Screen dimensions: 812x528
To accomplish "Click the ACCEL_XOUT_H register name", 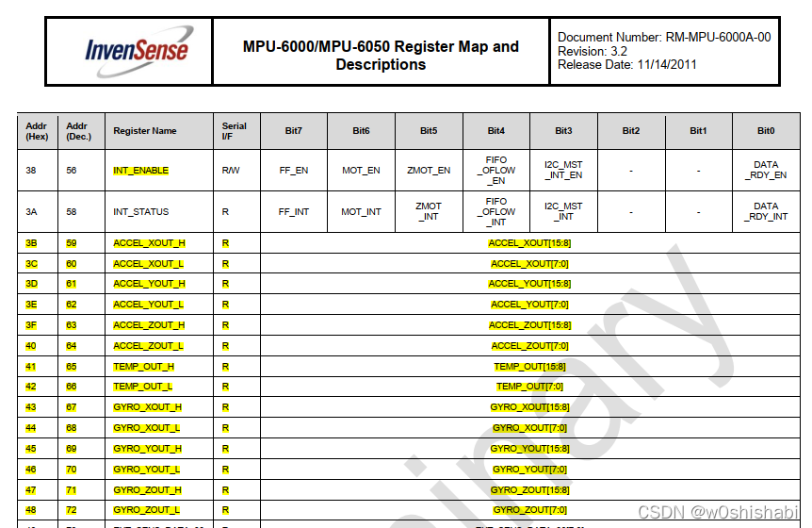I will tap(149, 243).
